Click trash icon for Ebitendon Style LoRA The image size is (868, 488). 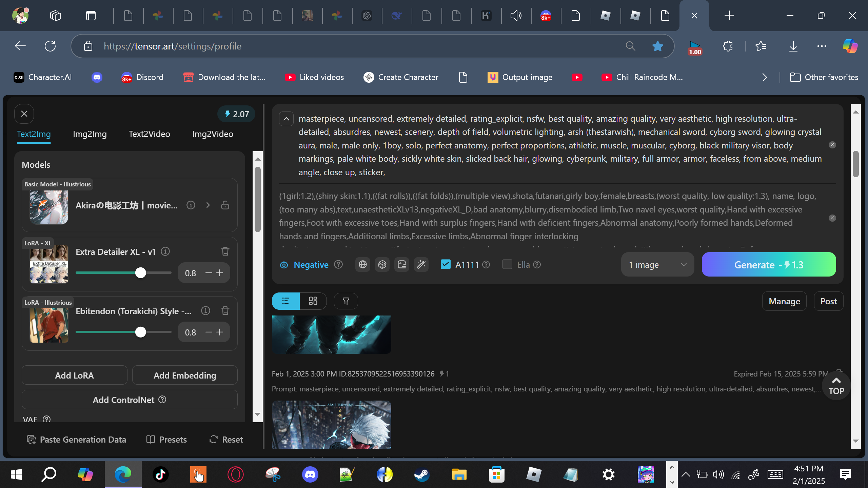point(225,311)
